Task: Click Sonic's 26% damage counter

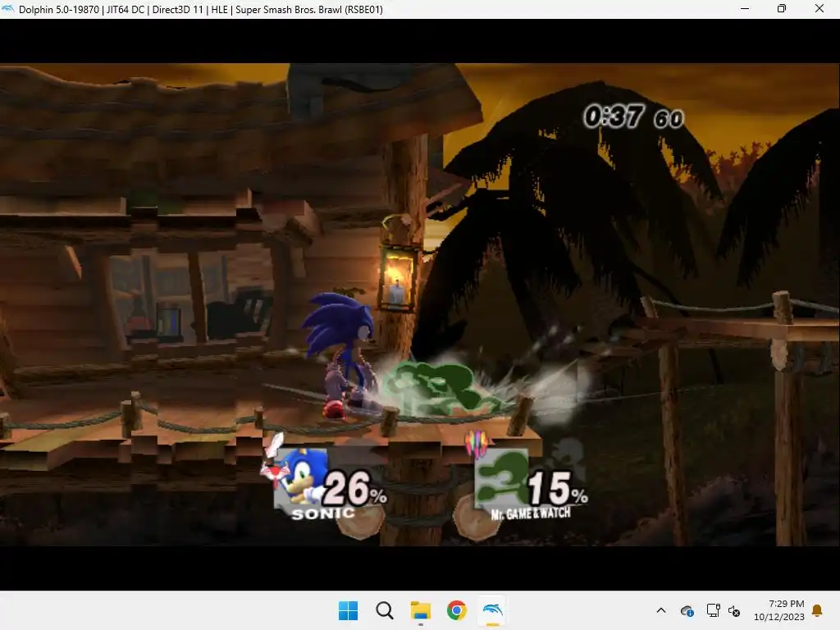Action: (354, 488)
